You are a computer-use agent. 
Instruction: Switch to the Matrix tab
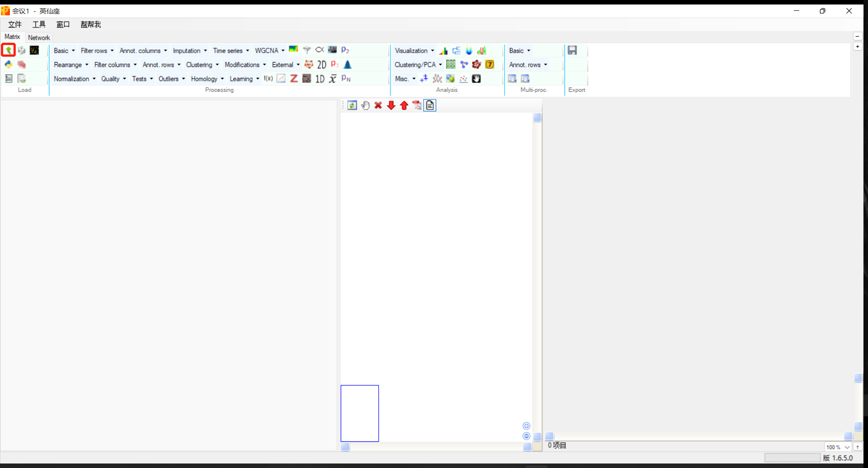pyautogui.click(x=12, y=37)
